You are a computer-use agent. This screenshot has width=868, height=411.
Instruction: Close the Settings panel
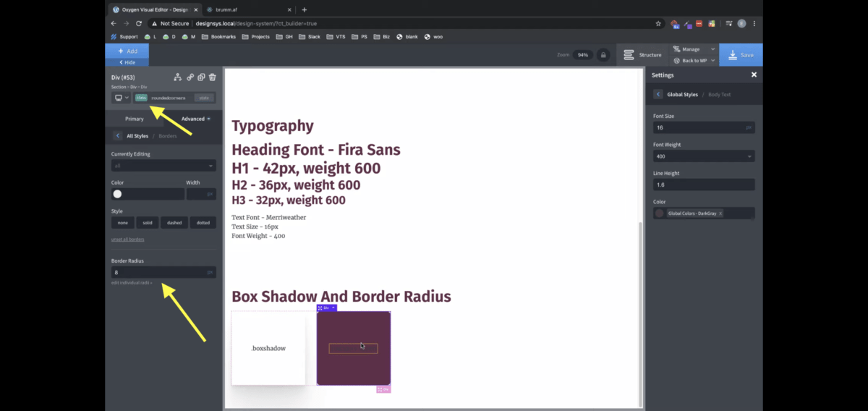pos(754,75)
